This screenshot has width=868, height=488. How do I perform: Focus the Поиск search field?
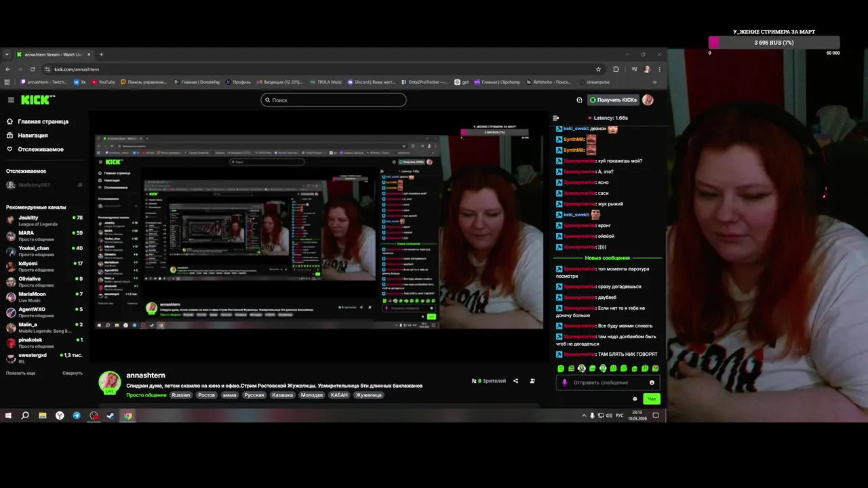pyautogui.click(x=334, y=100)
